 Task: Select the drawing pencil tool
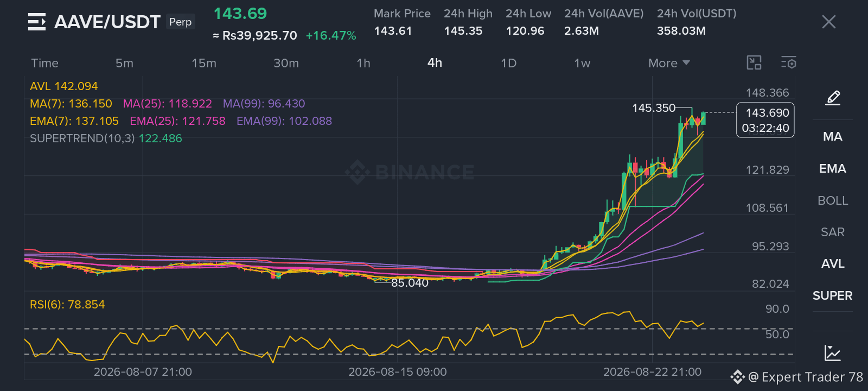click(833, 98)
